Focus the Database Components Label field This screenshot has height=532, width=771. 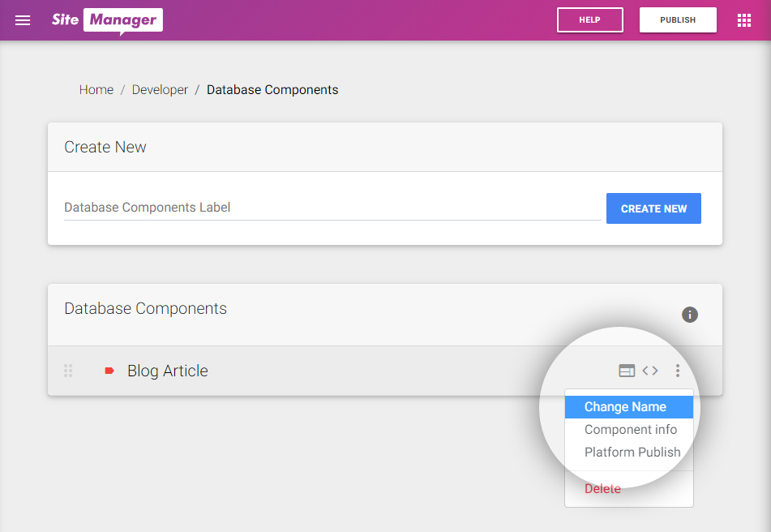332,208
